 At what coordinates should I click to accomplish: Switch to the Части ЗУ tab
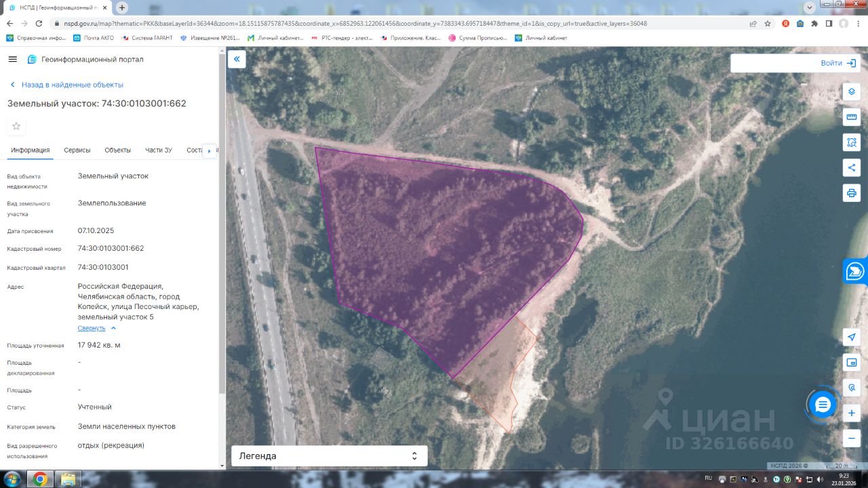tap(159, 150)
